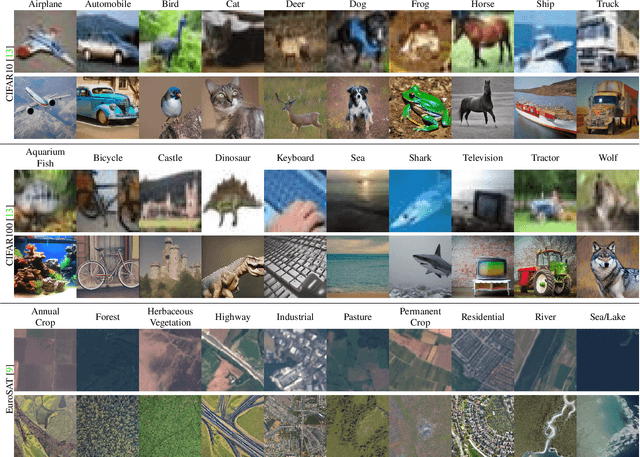The height and width of the screenshot is (457, 640).
Task: Click the highway interchange aerial image
Action: [233, 426]
